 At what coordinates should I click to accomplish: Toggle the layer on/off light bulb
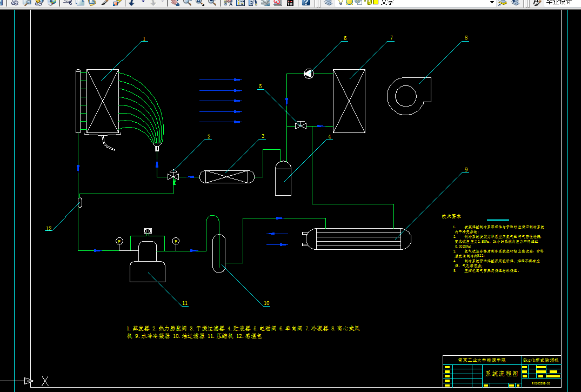pos(340,2)
